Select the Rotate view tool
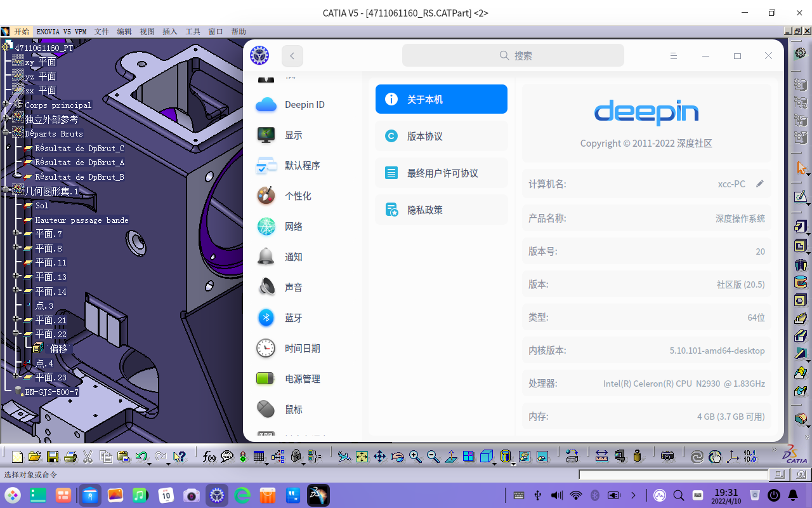The width and height of the screenshot is (812, 508). (397, 456)
